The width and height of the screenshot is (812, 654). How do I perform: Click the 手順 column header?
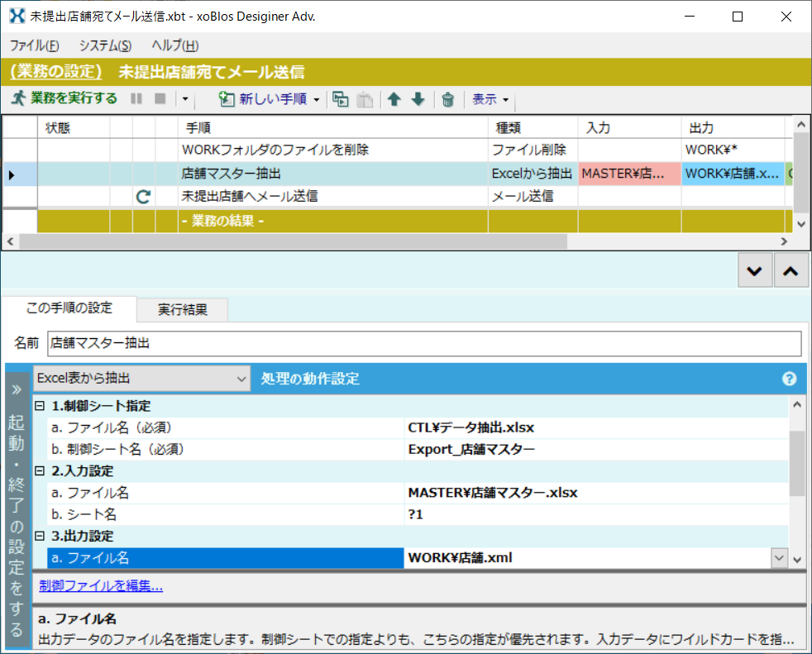point(332,127)
